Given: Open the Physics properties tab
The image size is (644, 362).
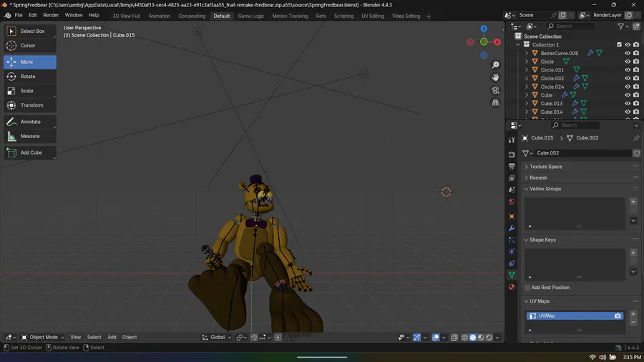Looking at the screenshot, I should tap(512, 252).
